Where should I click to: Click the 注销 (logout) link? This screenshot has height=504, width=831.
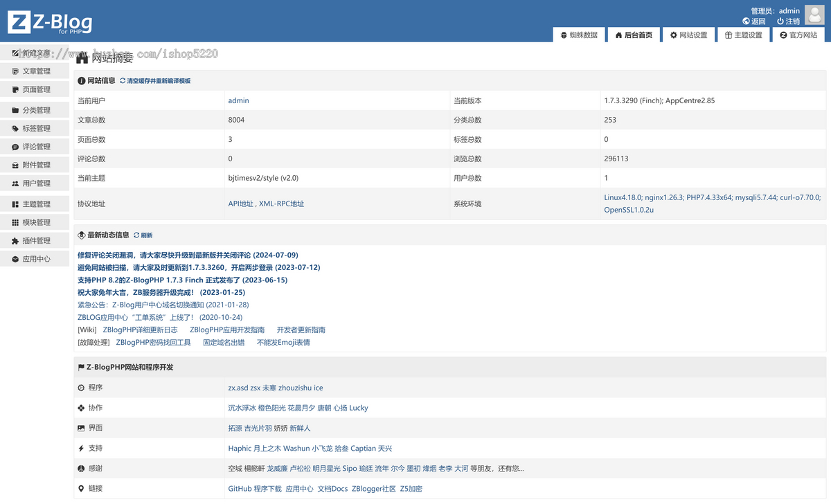[788, 21]
